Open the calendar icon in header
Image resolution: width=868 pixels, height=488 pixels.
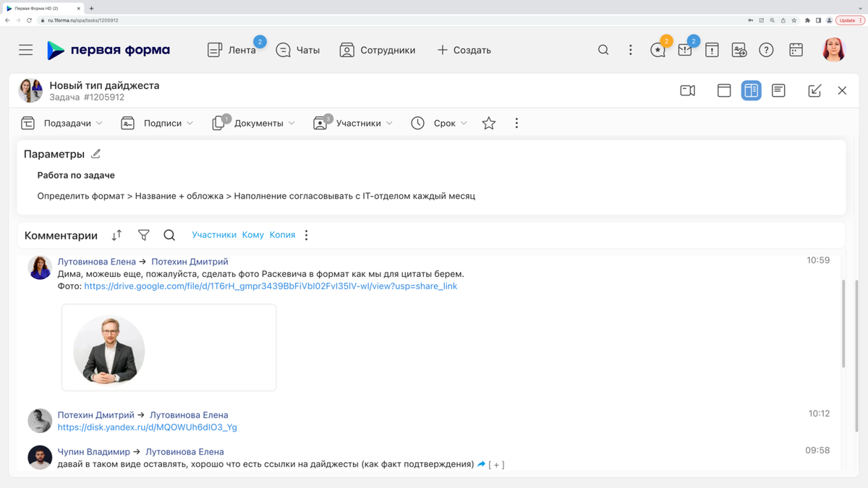click(796, 50)
